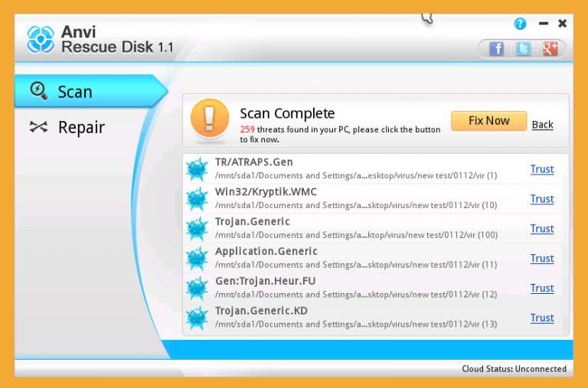Trust the Trojan.Generic threat
Screen dimensions: 588x388
pyautogui.click(x=542, y=229)
